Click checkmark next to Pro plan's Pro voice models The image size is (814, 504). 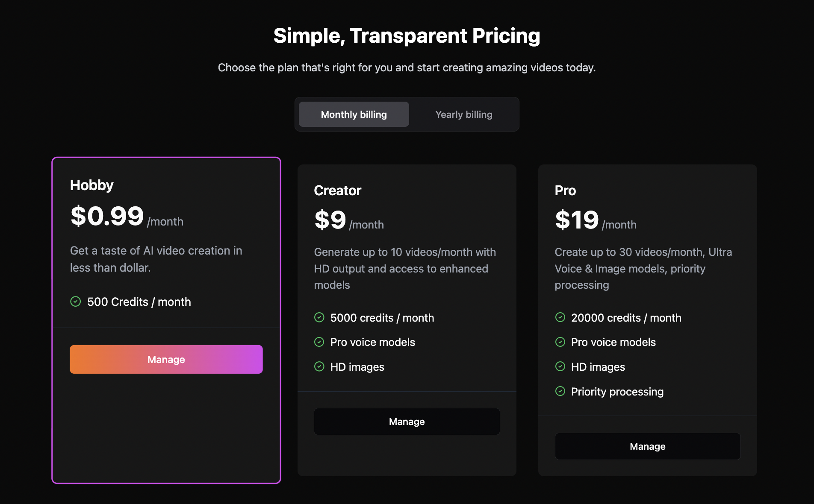560,342
